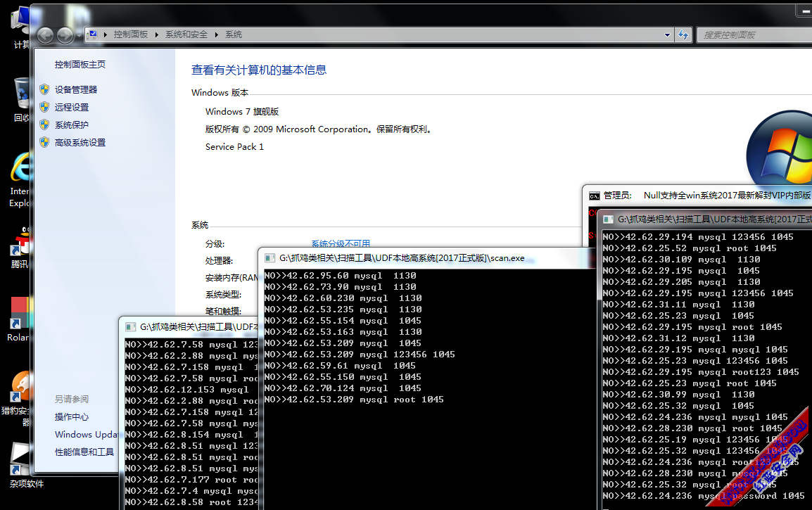Select the 猎豹安全 browser desktop icon

coord(18,397)
